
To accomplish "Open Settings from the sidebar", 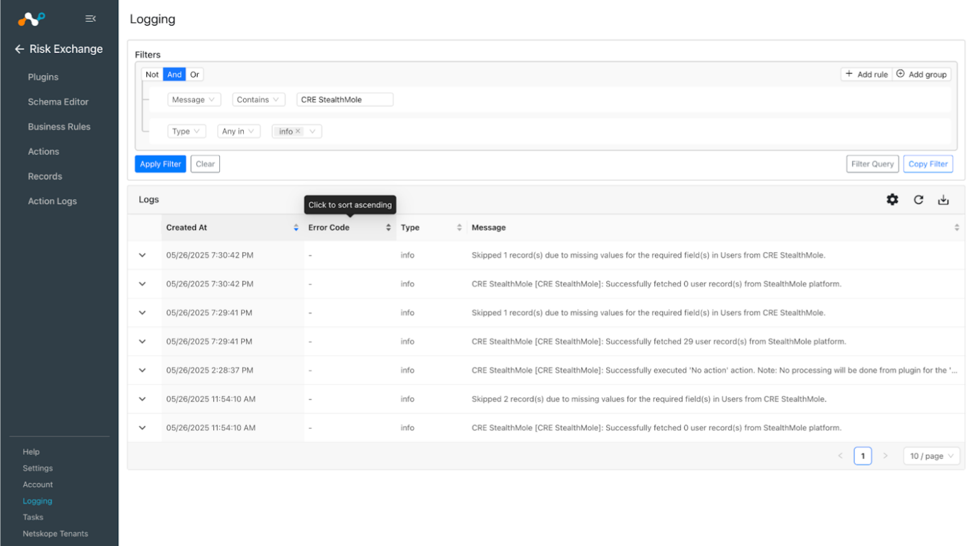I will coord(37,468).
